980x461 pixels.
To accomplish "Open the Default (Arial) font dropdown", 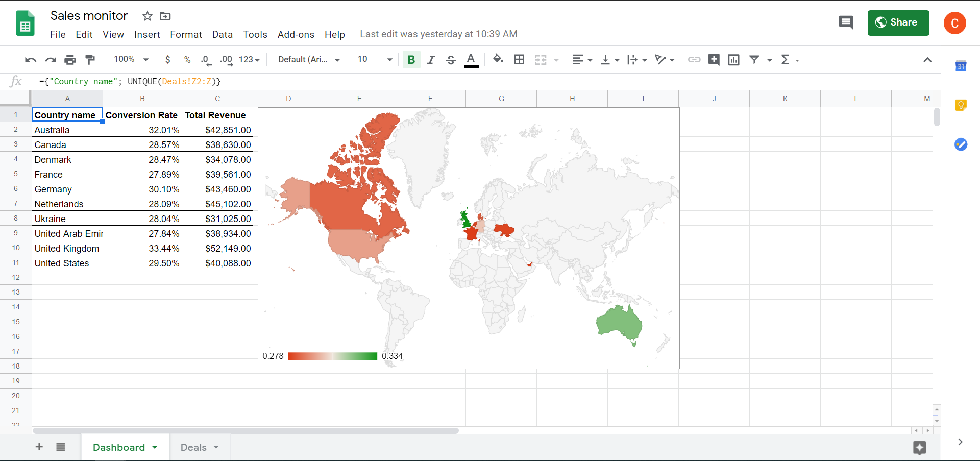I will tap(309, 60).
